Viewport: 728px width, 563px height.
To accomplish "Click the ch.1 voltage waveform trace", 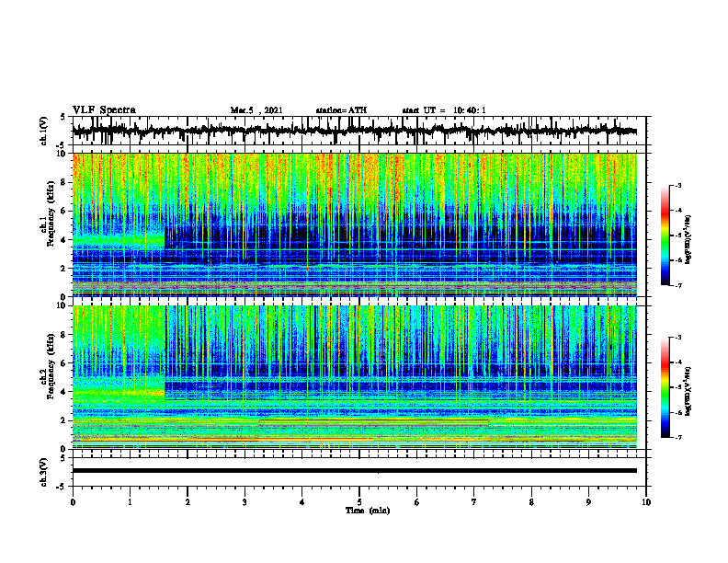I will 354,131.
